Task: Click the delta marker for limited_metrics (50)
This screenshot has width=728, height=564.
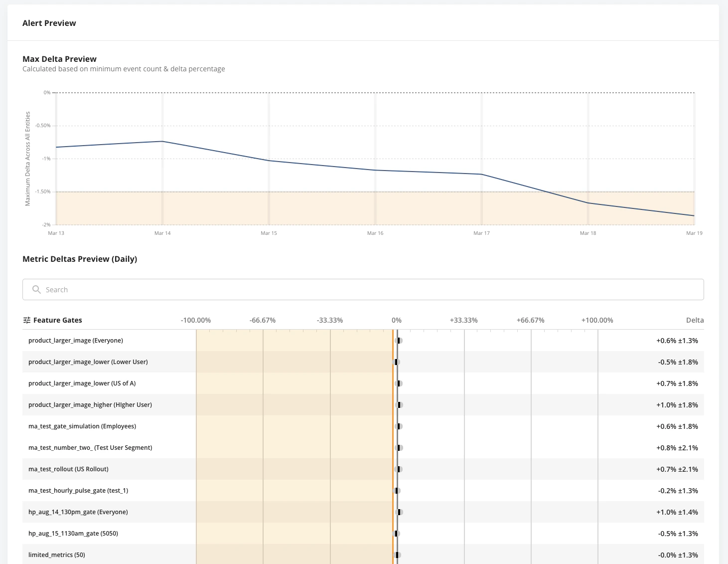Action: pos(398,555)
